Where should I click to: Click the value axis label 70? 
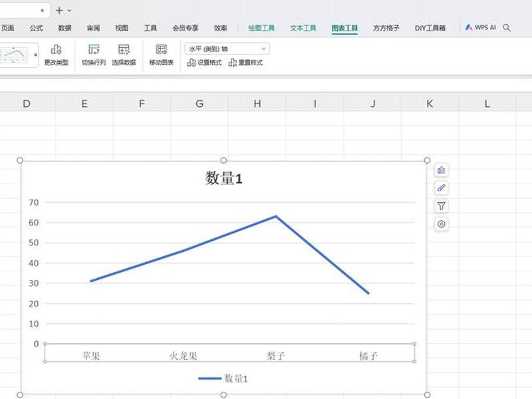coord(34,203)
